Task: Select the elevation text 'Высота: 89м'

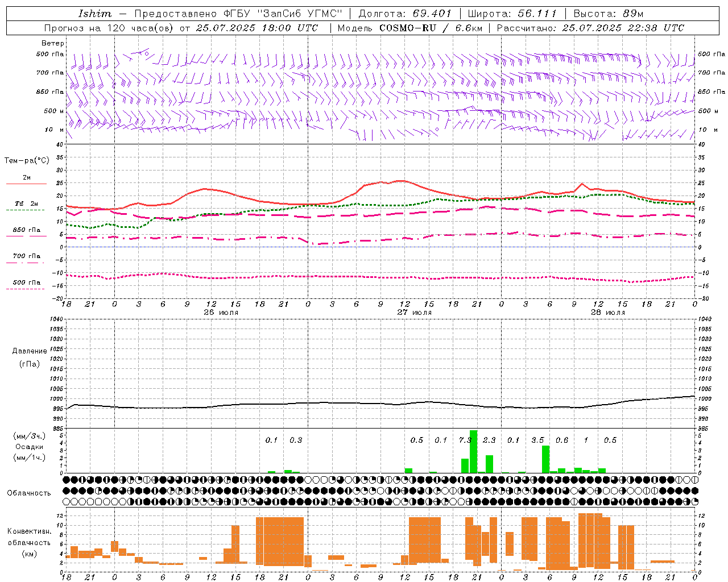Action: click(x=608, y=14)
